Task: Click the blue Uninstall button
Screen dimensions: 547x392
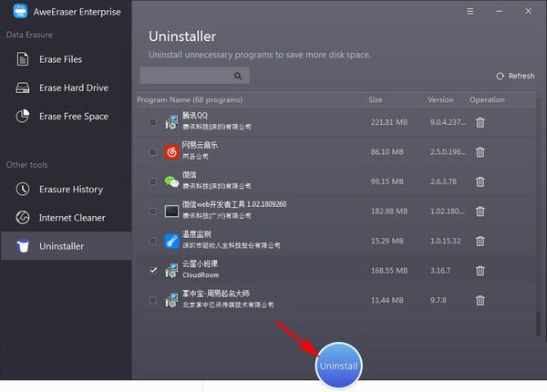Action: pyautogui.click(x=338, y=366)
